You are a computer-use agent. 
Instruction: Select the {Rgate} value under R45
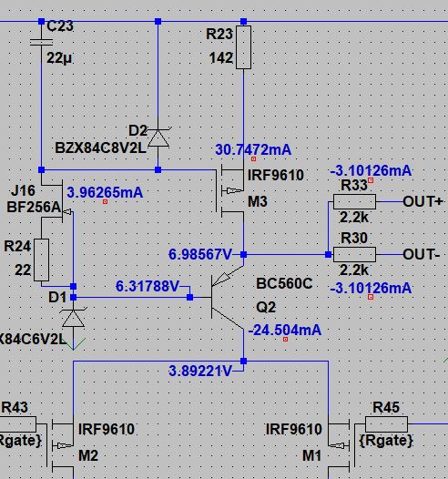pyautogui.click(x=386, y=440)
